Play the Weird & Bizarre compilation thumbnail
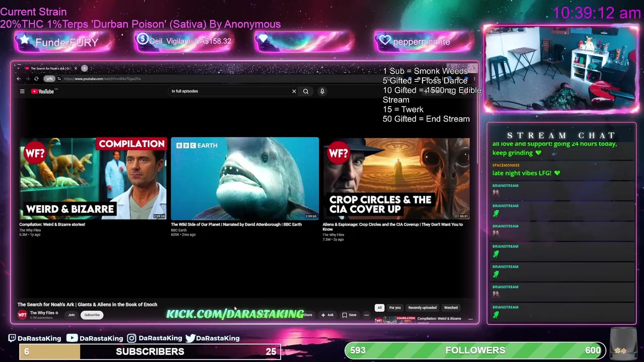Screen dimensions: 644x362 (93, 178)
